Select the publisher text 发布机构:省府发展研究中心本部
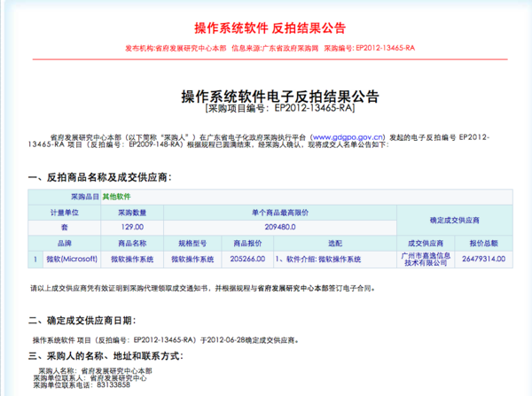532x396 pixels. [x=176, y=48]
